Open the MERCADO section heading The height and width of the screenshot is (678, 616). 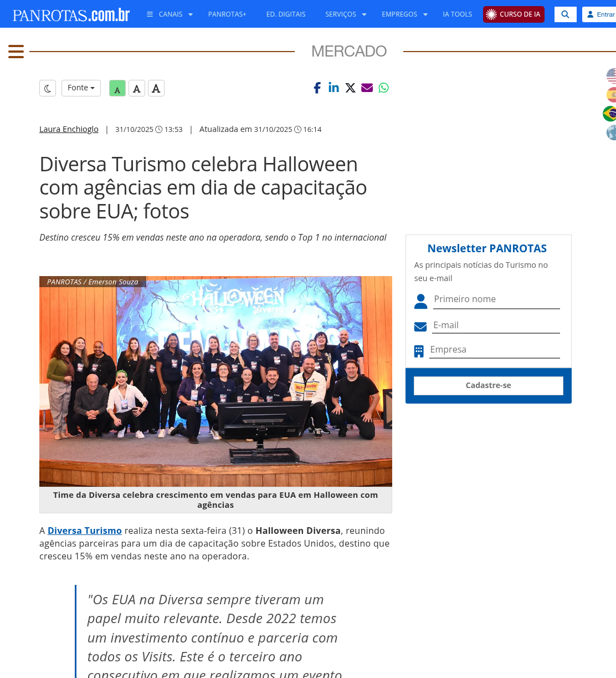click(349, 51)
